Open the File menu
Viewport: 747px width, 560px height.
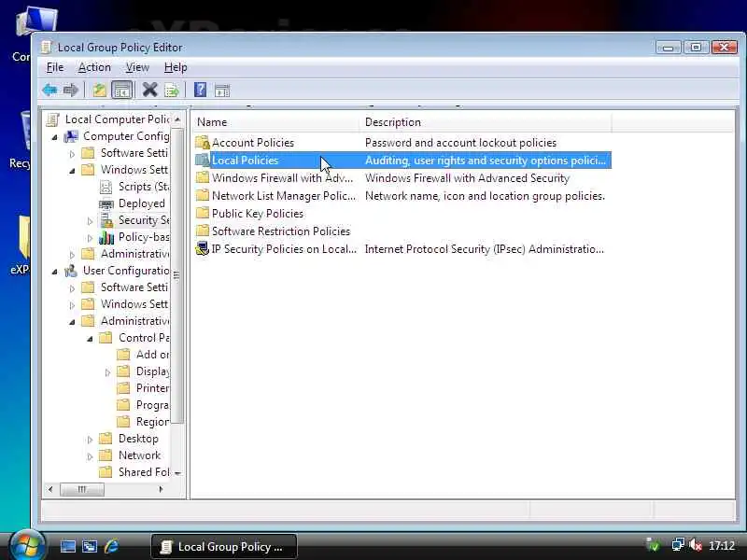coord(55,67)
